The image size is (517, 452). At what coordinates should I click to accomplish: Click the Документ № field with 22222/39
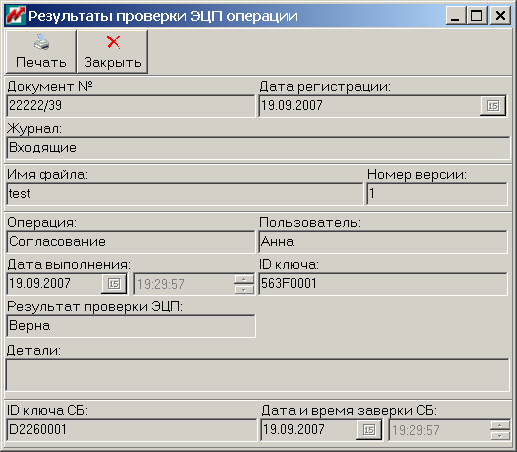(x=131, y=106)
